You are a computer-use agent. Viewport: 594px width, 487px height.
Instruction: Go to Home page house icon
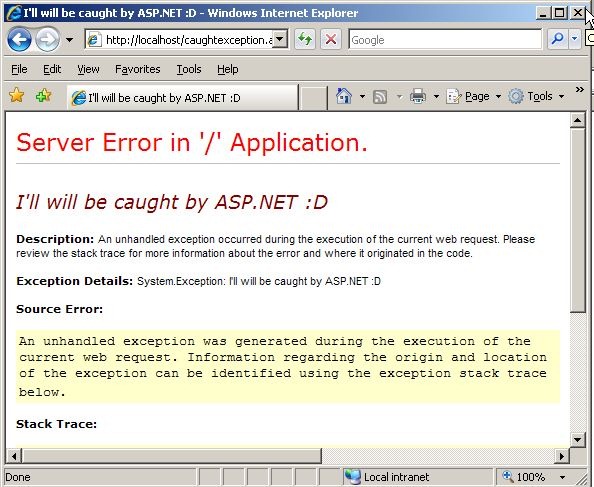pyautogui.click(x=344, y=96)
